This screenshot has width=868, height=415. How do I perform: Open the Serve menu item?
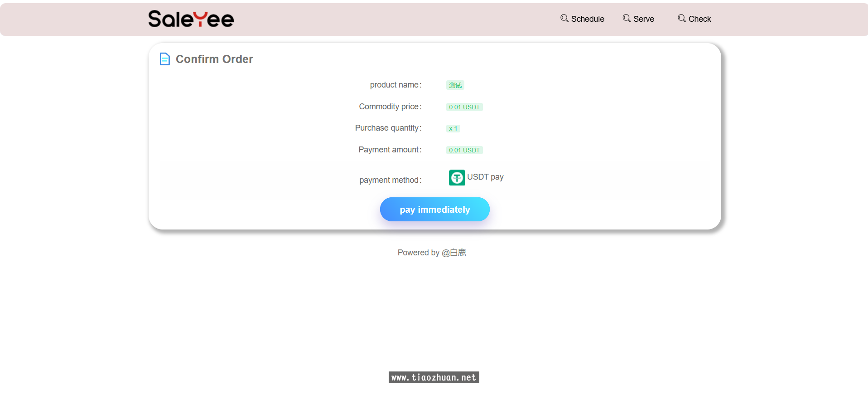click(643, 19)
